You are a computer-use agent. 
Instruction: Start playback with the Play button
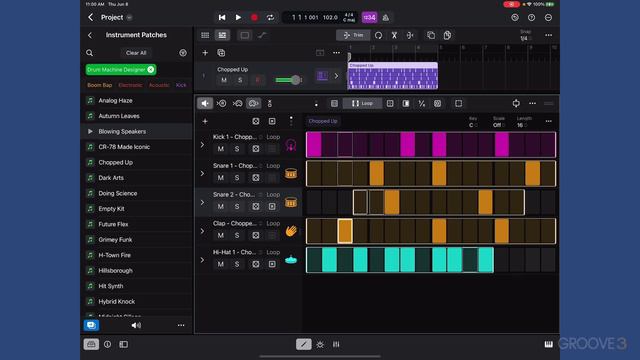coord(238,18)
